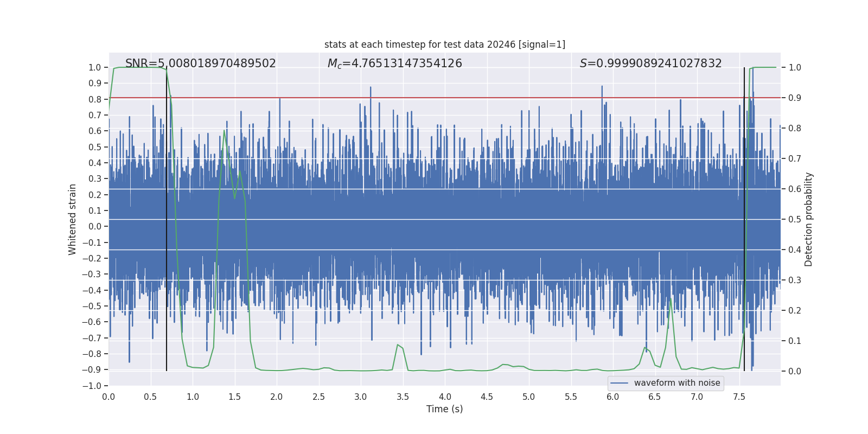
Task: Click the 'Whitened strain' axis label
Action: point(73,219)
